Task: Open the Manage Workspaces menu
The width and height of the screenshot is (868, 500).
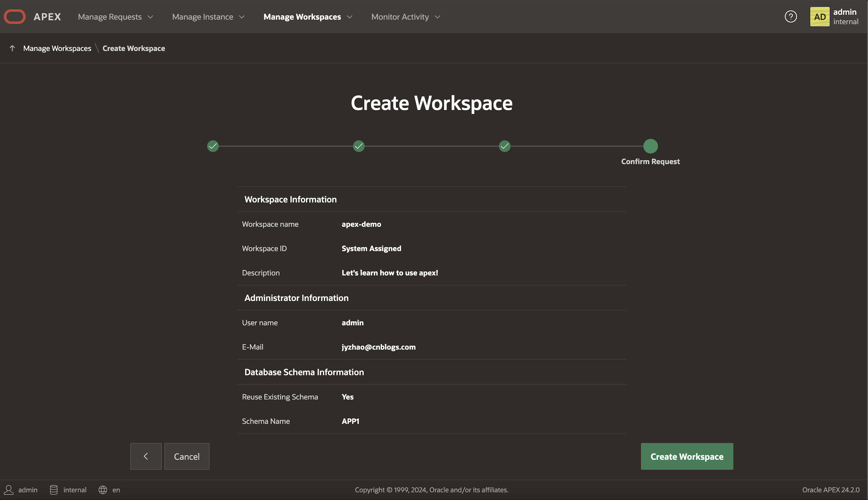Action: (307, 17)
